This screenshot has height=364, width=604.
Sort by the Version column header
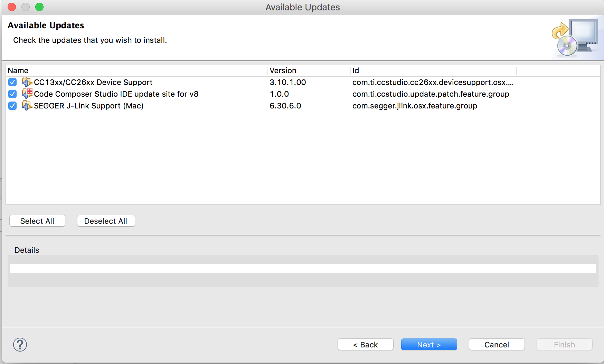coord(309,70)
